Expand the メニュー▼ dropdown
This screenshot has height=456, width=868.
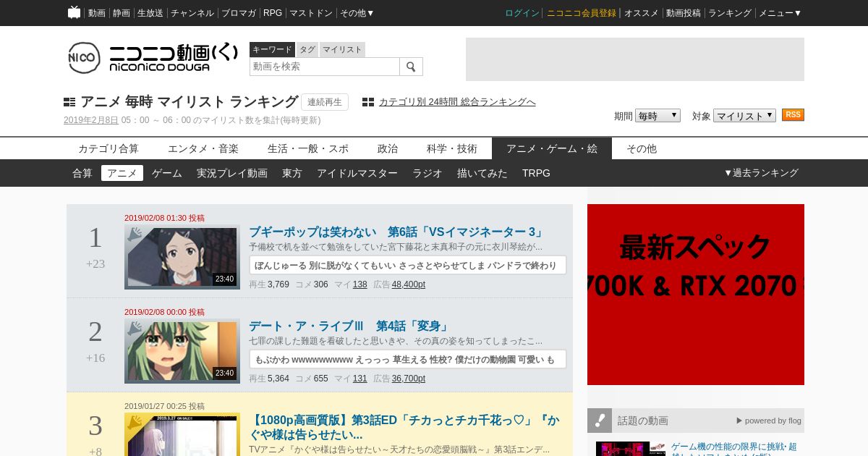(x=780, y=13)
